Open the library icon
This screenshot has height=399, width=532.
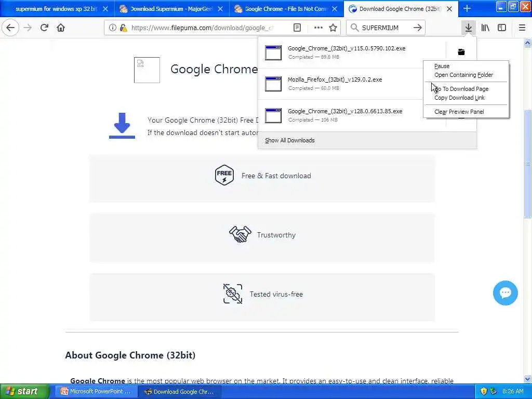pos(485,28)
